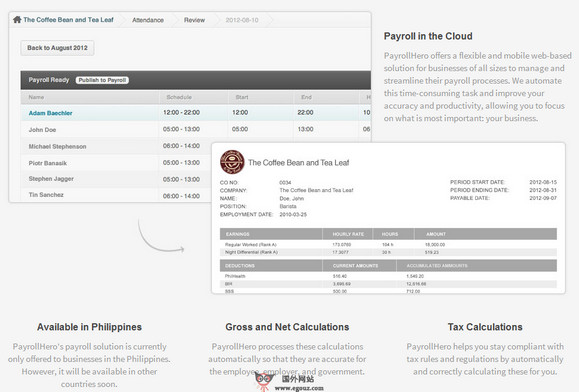Viewport: 579px width, 392px height.
Task: Click the Regular Worked (Rank A) row
Action: [x=388, y=245]
